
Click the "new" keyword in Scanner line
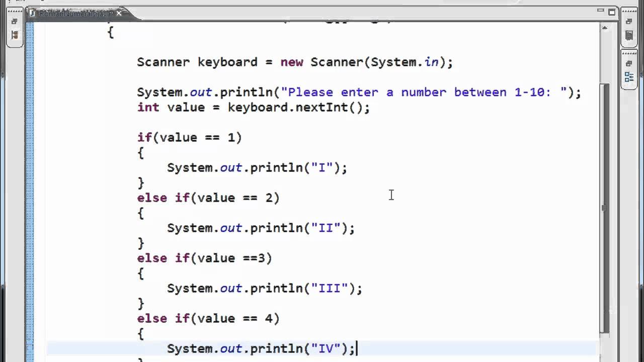[292, 62]
